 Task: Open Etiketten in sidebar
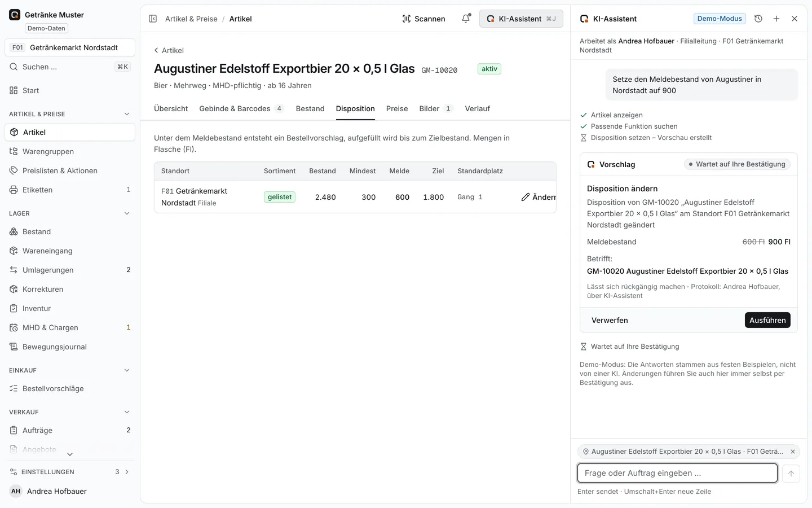(x=70, y=190)
